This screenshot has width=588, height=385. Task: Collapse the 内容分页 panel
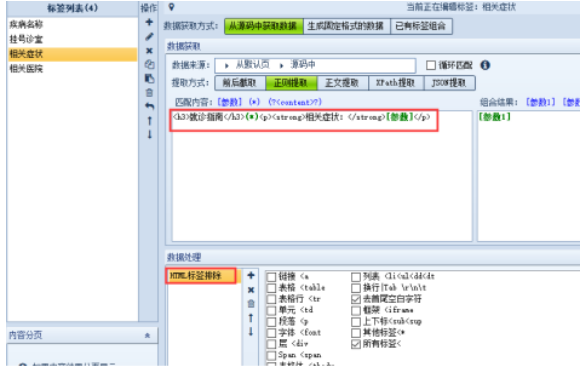coord(147,335)
